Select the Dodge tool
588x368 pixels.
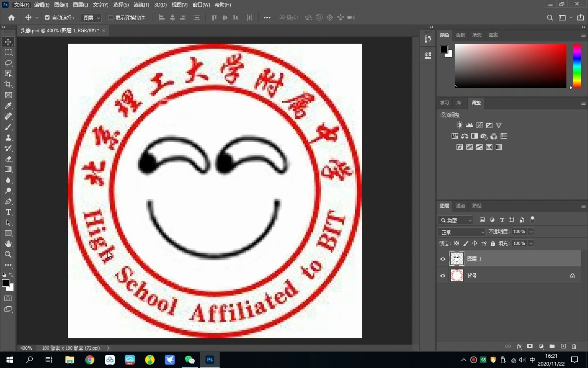pos(8,191)
